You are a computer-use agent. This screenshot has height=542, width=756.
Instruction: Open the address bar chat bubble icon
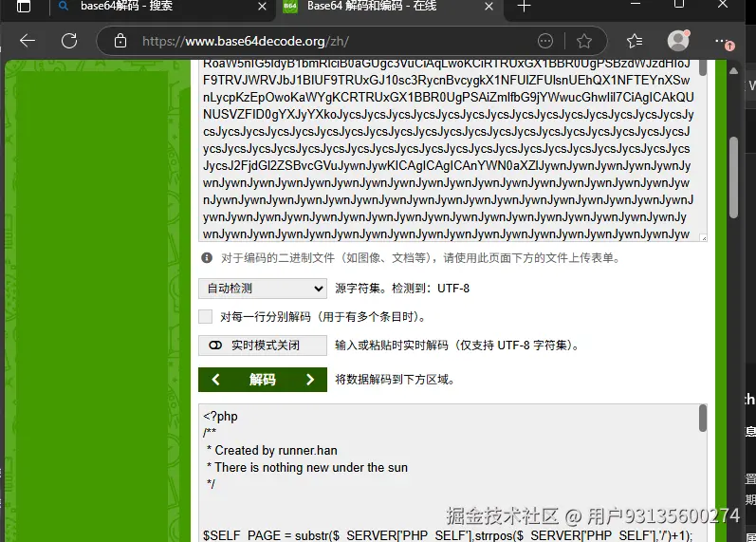click(545, 41)
